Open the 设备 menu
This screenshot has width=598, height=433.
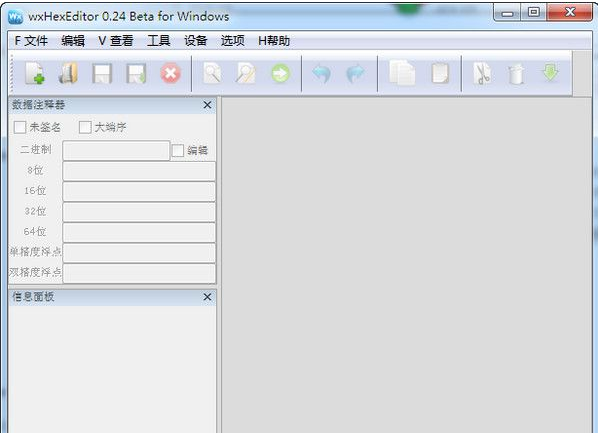(196, 40)
